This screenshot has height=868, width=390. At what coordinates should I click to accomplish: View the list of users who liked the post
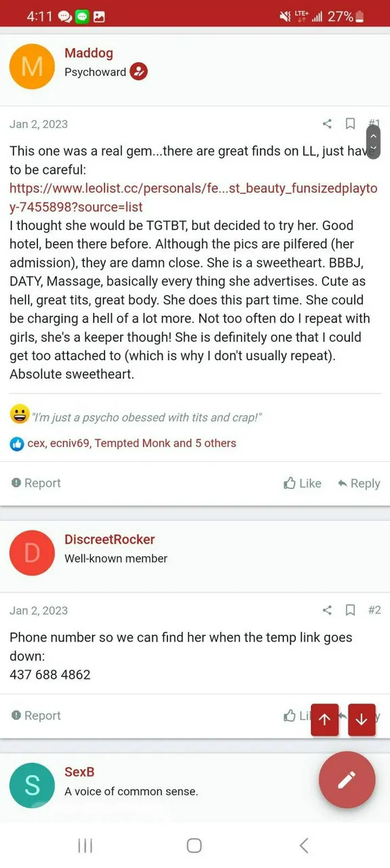click(x=132, y=443)
